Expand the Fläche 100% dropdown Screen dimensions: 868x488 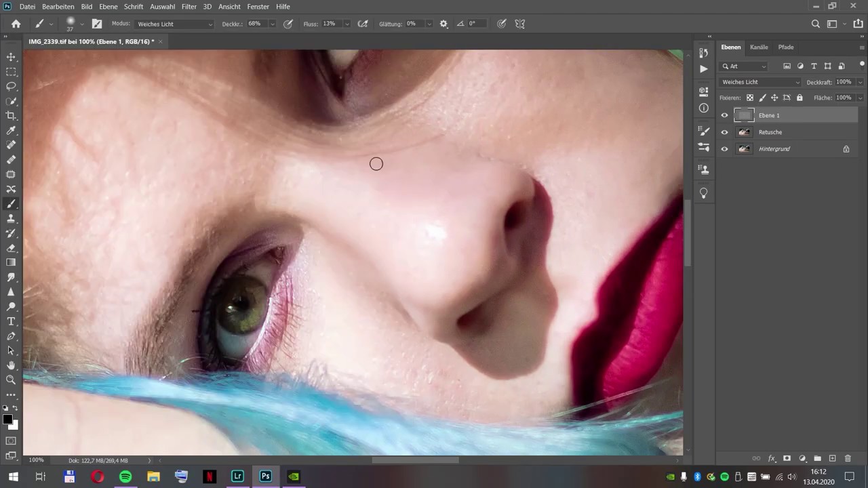pos(860,98)
